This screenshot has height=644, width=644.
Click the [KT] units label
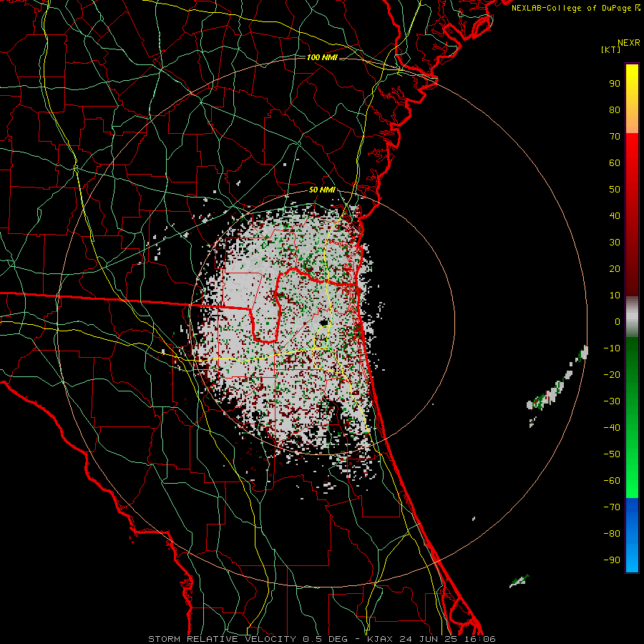tap(610, 49)
